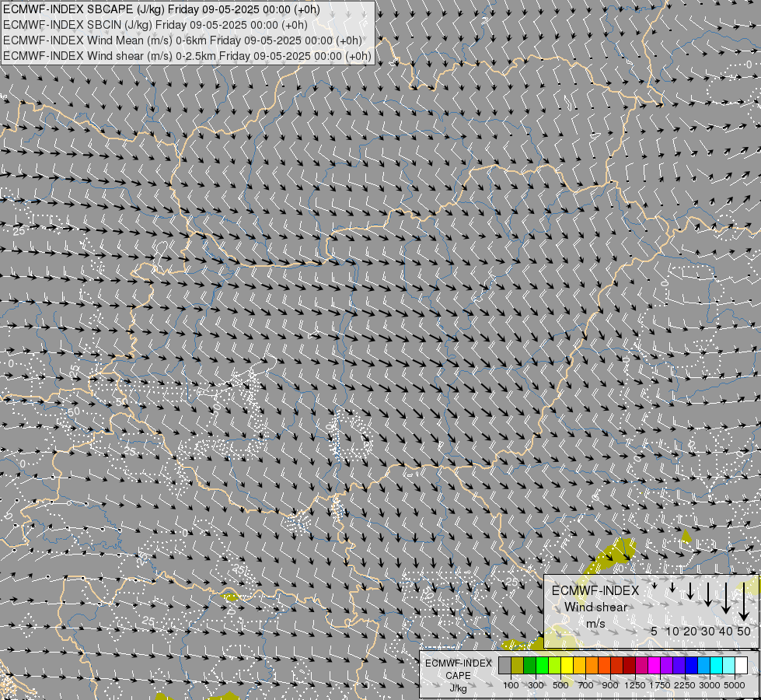Click the 900 tick label on CAPE scale
This screenshot has width=761, height=700.
610,685
